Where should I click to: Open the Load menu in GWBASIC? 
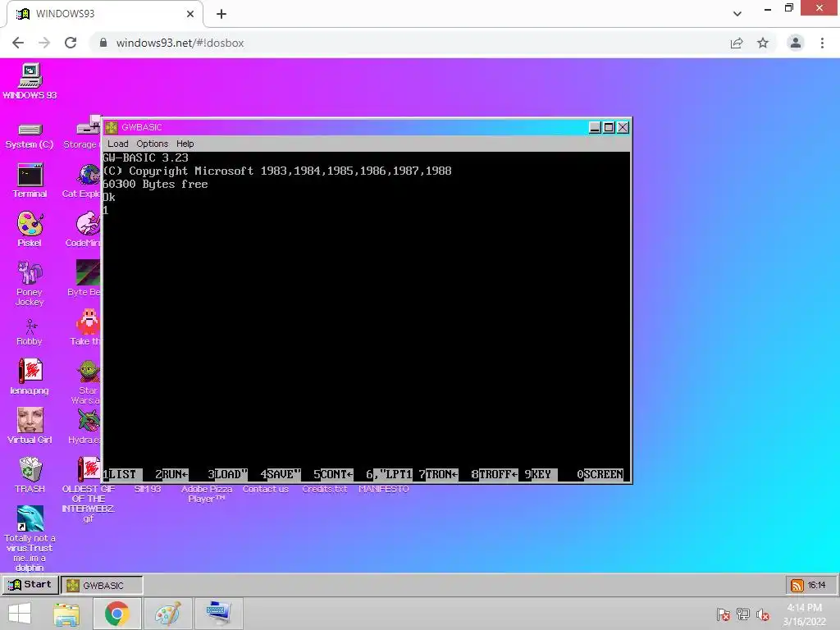[118, 144]
